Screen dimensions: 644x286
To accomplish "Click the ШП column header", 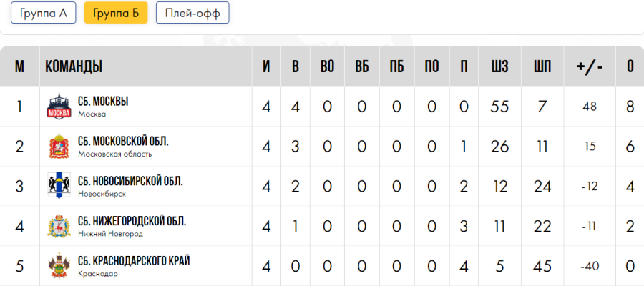I will pos(542,67).
